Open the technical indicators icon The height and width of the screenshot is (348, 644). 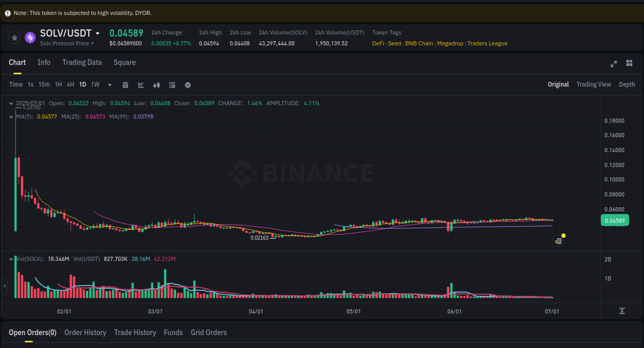pyautogui.click(x=172, y=85)
